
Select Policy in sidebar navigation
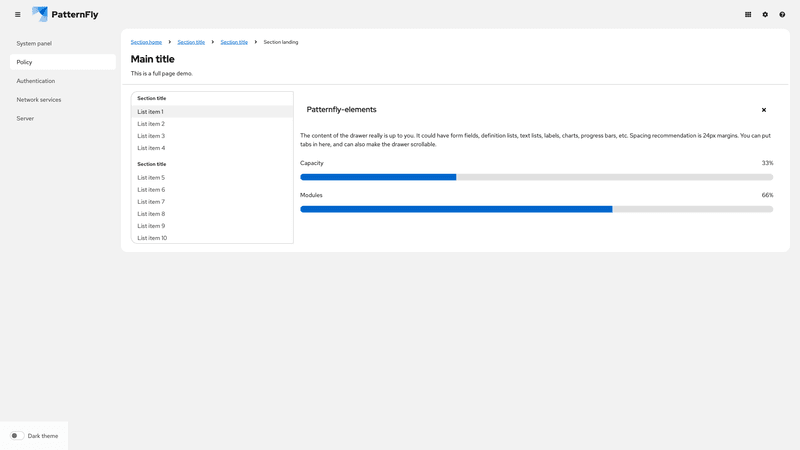point(25,62)
